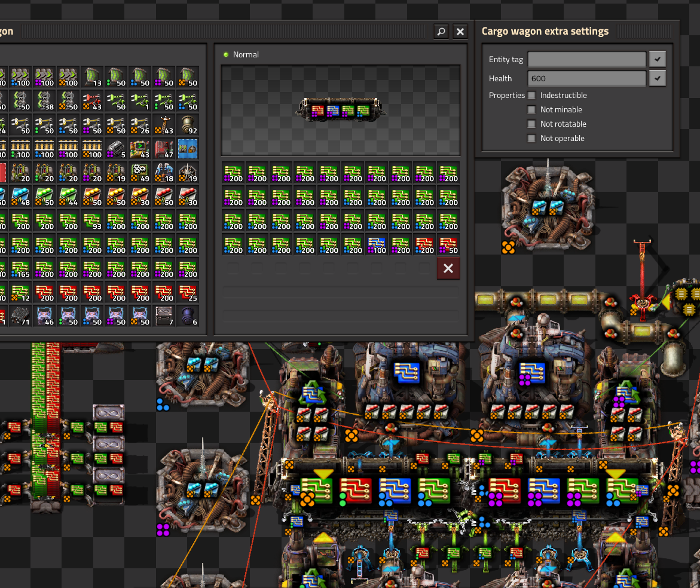Open the topmost infinity chest on the map
This screenshot has width=700, height=588.
[x=108, y=413]
